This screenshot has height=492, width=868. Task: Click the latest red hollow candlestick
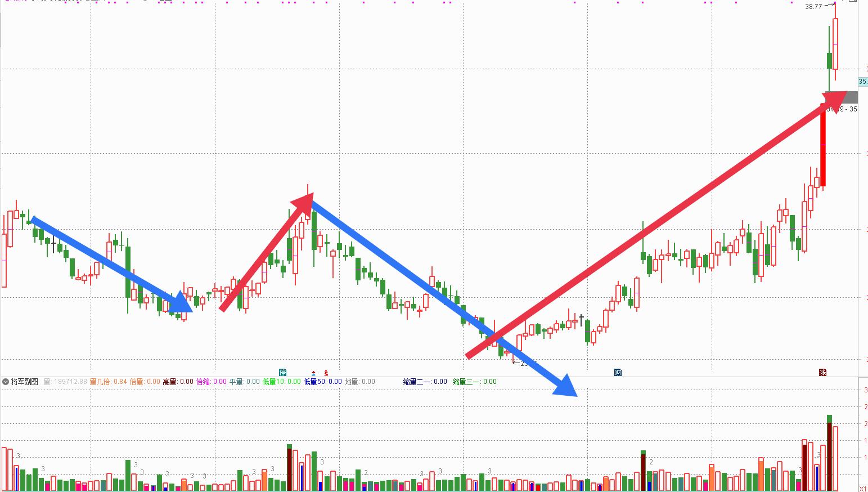[x=835, y=44]
